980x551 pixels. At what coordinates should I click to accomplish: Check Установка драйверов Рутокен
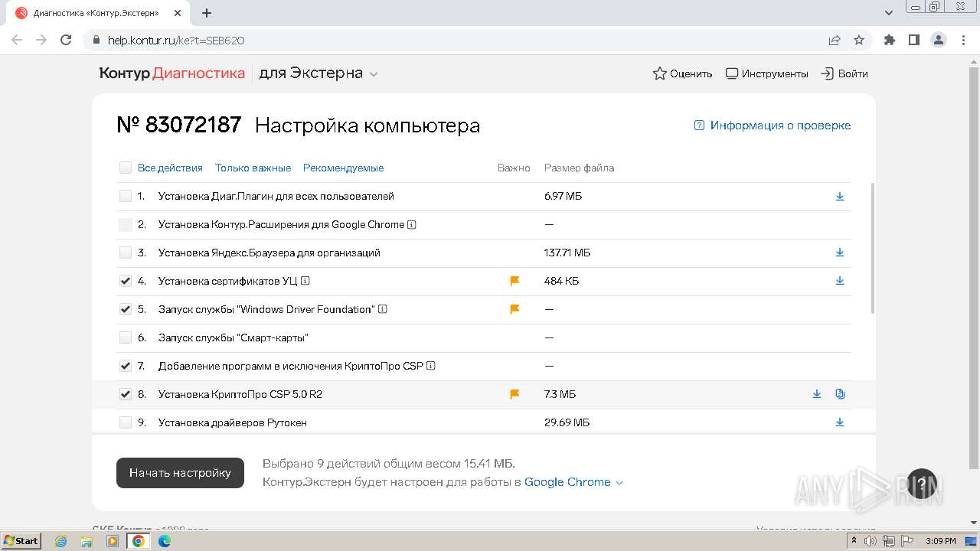tap(126, 422)
